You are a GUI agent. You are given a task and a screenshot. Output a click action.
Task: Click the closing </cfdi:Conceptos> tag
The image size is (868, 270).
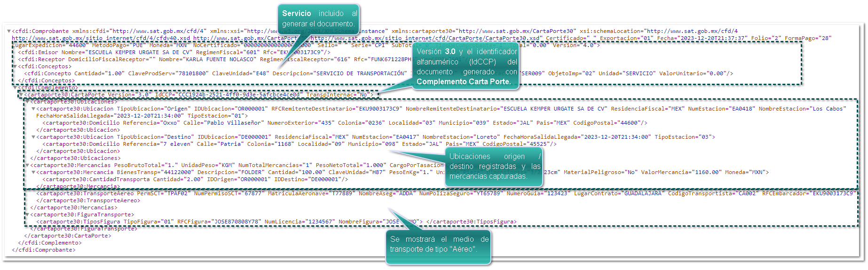(x=47, y=80)
